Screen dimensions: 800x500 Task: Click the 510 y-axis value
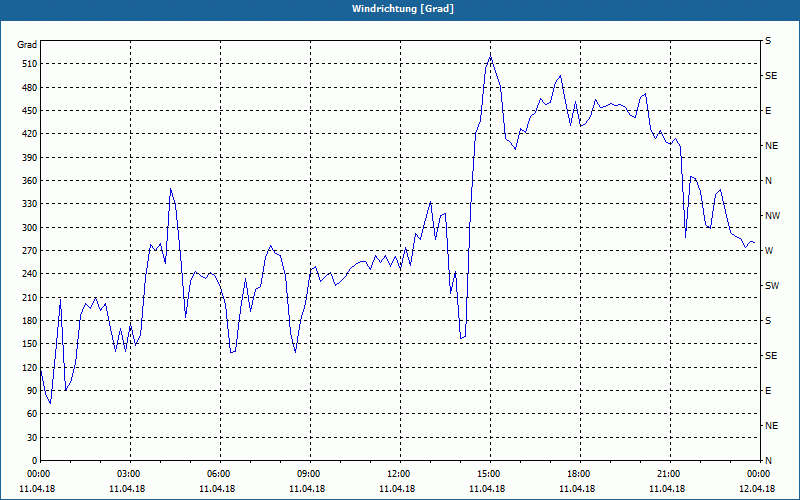point(30,64)
